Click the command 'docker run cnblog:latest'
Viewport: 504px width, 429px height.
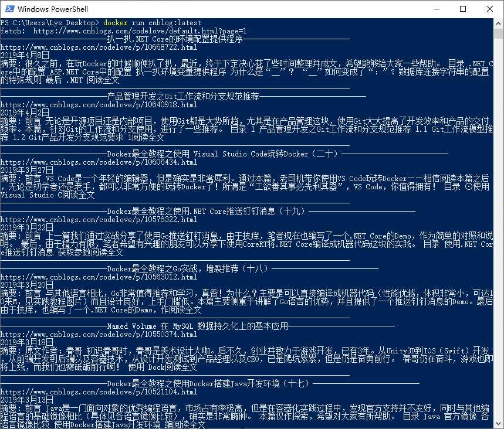(x=153, y=23)
